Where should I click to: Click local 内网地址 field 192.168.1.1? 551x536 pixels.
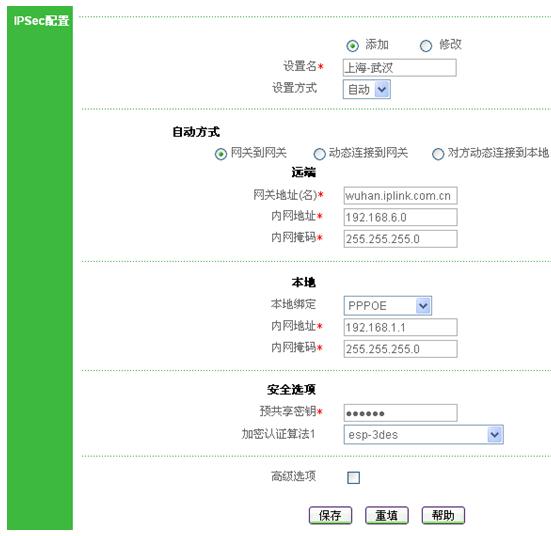click(x=400, y=327)
